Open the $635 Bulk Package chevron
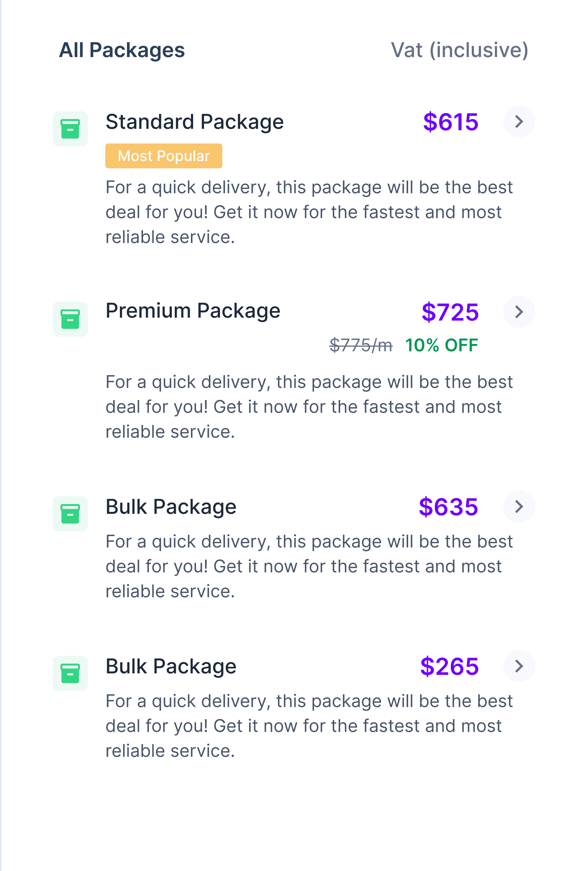The image size is (588, 871). tap(519, 506)
